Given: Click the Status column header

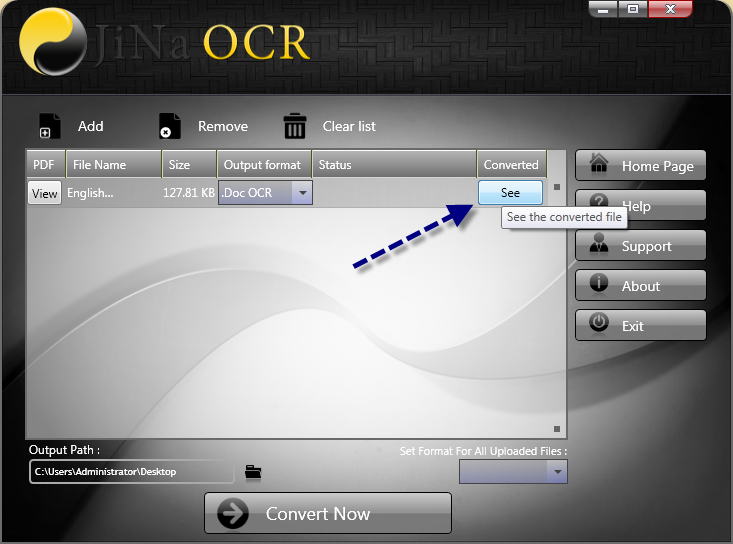Looking at the screenshot, I should coord(394,165).
